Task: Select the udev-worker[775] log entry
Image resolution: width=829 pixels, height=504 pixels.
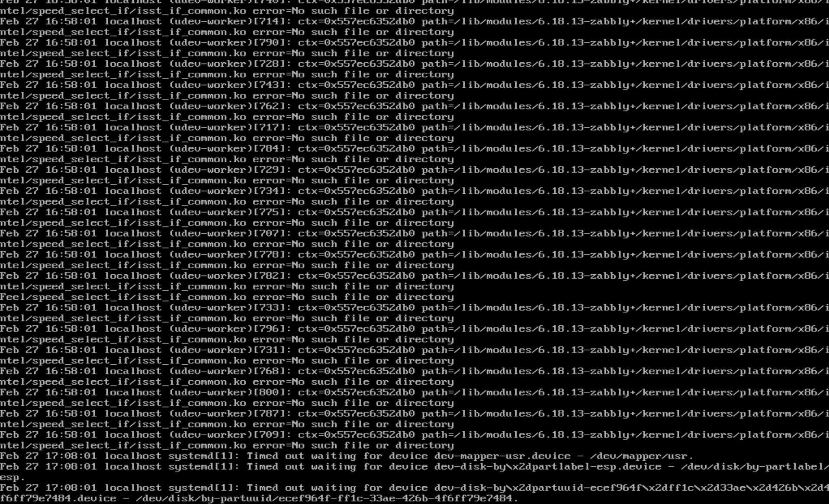Action: [414, 218]
